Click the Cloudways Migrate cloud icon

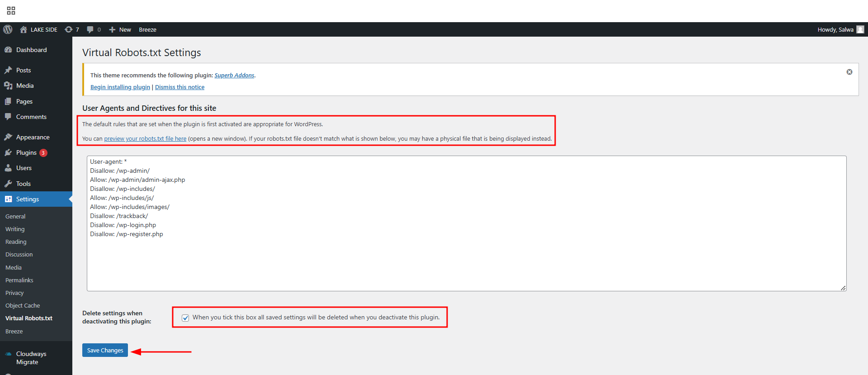pos(8,354)
